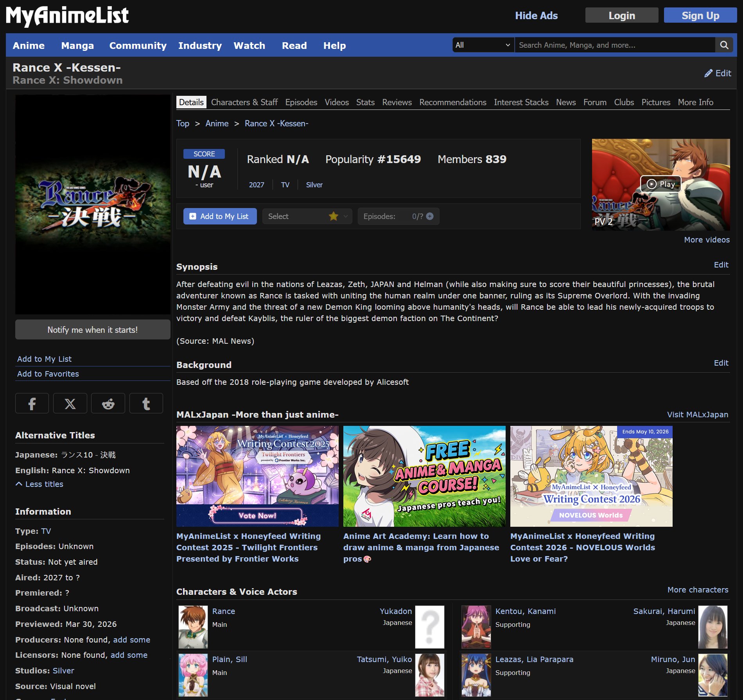Click the Rance X anime poster image
Image resolution: width=743 pixels, height=700 pixels.
point(93,205)
